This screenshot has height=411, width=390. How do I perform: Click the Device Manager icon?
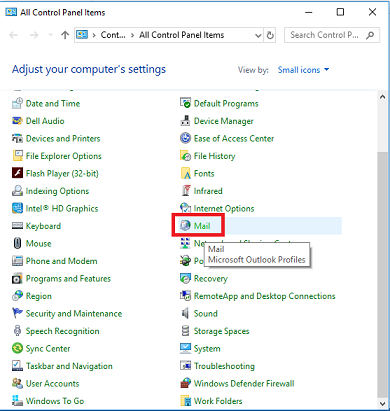coord(185,121)
